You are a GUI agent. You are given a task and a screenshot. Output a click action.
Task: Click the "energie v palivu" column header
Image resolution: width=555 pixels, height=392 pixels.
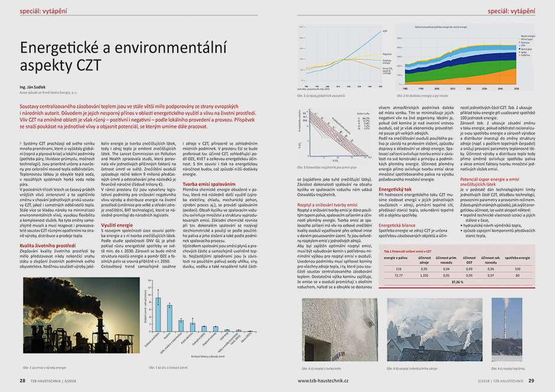point(396,258)
